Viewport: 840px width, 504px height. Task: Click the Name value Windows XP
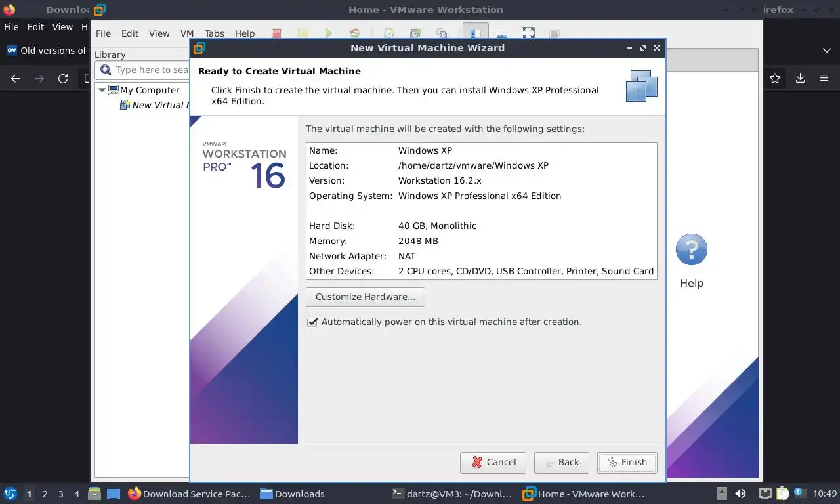click(x=425, y=150)
